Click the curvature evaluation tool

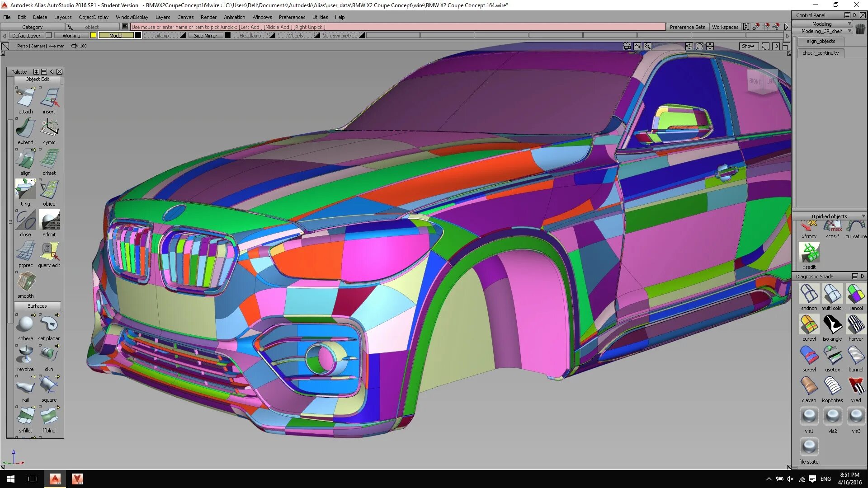856,226
